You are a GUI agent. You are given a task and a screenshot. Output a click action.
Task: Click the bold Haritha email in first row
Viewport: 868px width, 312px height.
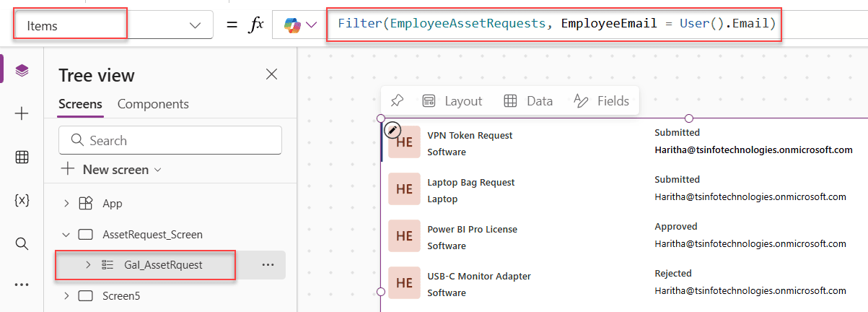click(753, 150)
